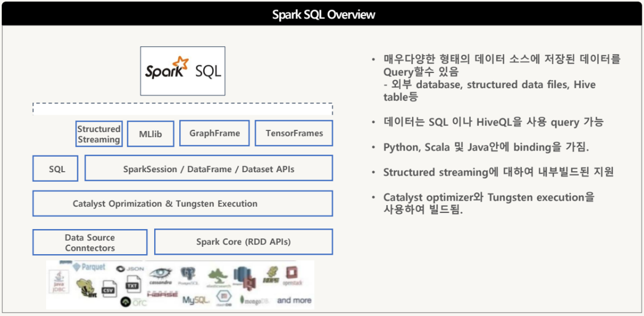
Task: Click the Java JDBC logo
Action: (59, 282)
